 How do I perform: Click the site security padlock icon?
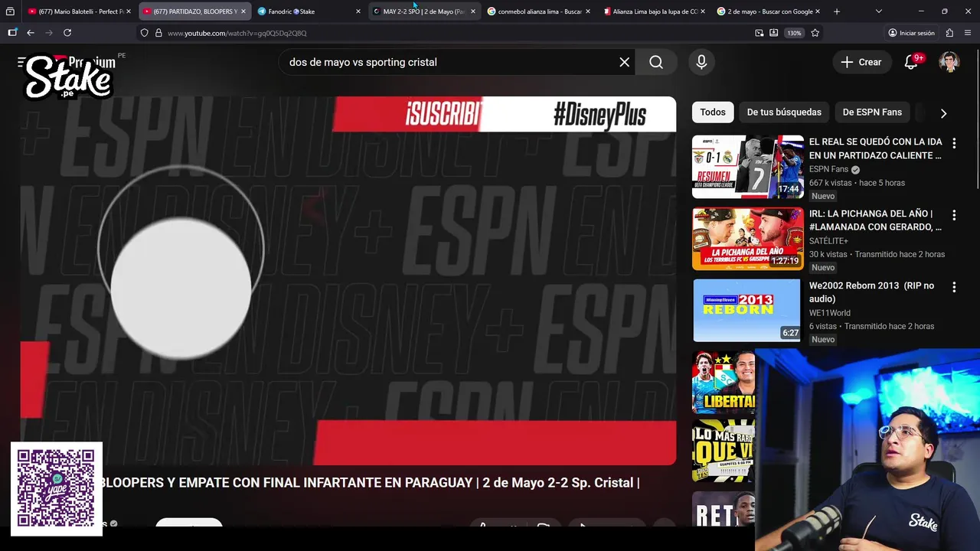click(x=158, y=33)
